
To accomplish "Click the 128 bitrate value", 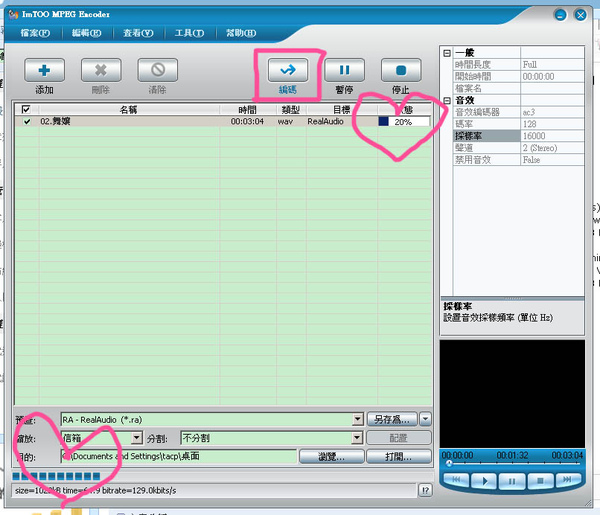I will tap(530, 124).
